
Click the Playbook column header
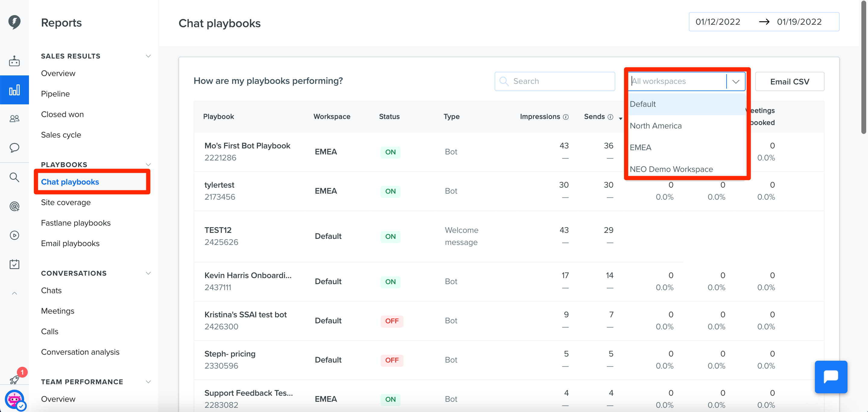[218, 116]
